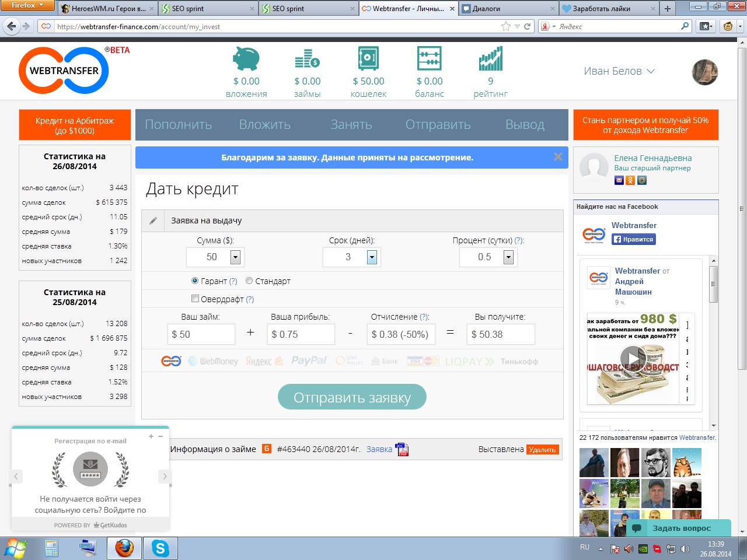Click the Отправить заявку button
This screenshot has width=747, height=560.
(352, 397)
